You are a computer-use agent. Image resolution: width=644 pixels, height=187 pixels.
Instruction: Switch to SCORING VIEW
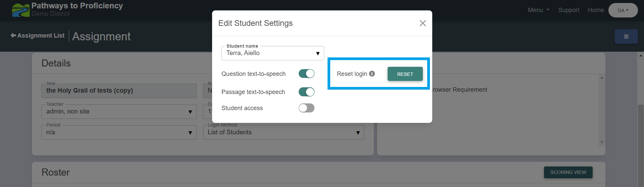tap(568, 172)
